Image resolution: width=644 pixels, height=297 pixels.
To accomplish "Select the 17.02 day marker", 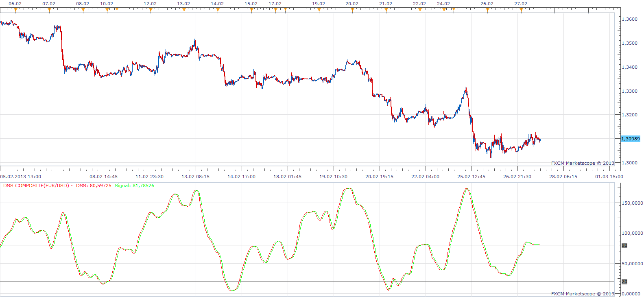I will coord(275,10).
